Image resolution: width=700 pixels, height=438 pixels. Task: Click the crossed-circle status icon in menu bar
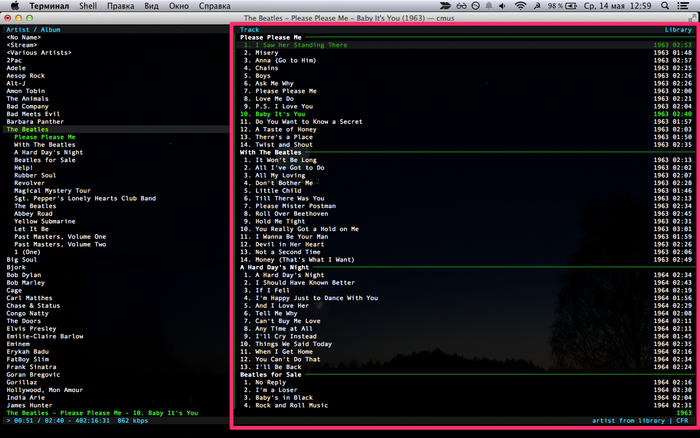click(476, 6)
